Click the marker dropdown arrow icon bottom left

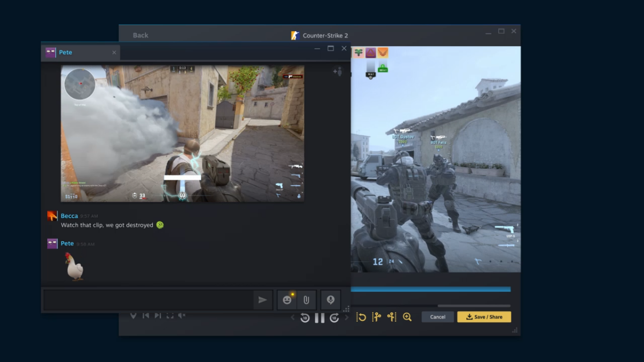[x=133, y=315]
